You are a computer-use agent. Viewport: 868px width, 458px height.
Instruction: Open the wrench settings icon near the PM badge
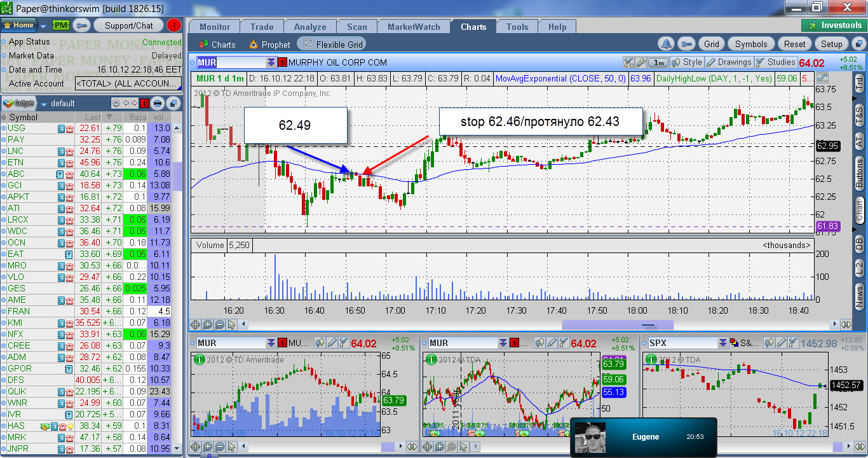click(81, 25)
